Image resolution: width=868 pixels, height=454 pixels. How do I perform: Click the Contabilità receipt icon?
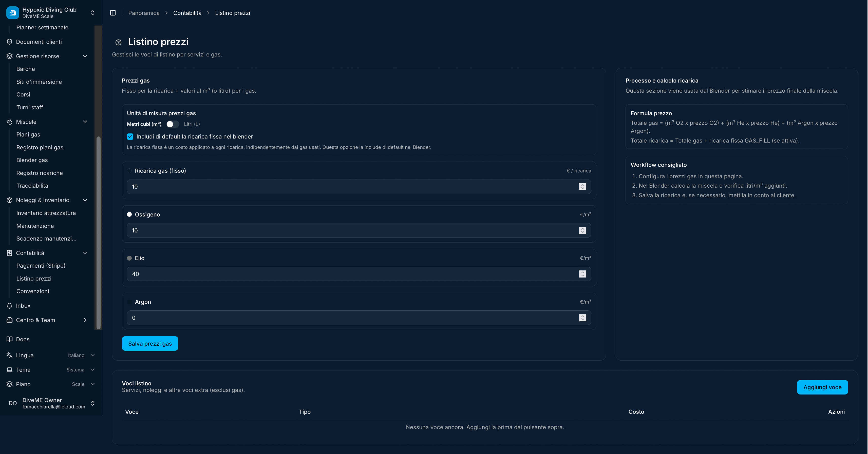click(9, 253)
